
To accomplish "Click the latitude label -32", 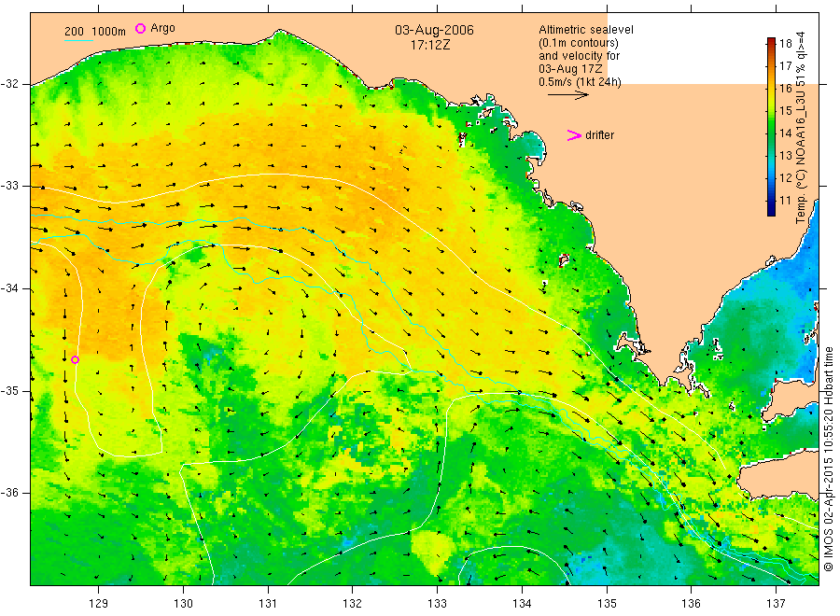I will [10, 84].
